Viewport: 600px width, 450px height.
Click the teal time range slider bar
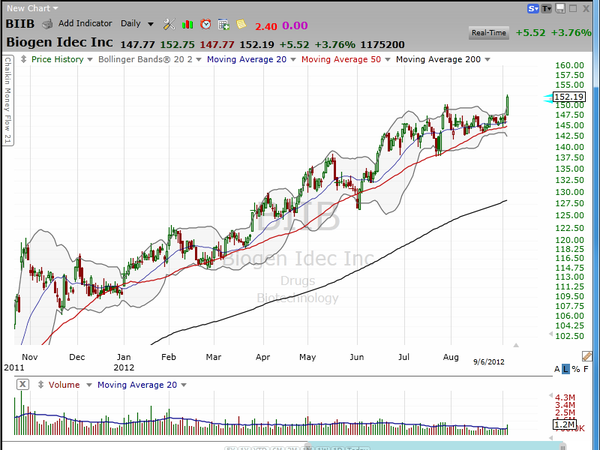click(x=434, y=447)
